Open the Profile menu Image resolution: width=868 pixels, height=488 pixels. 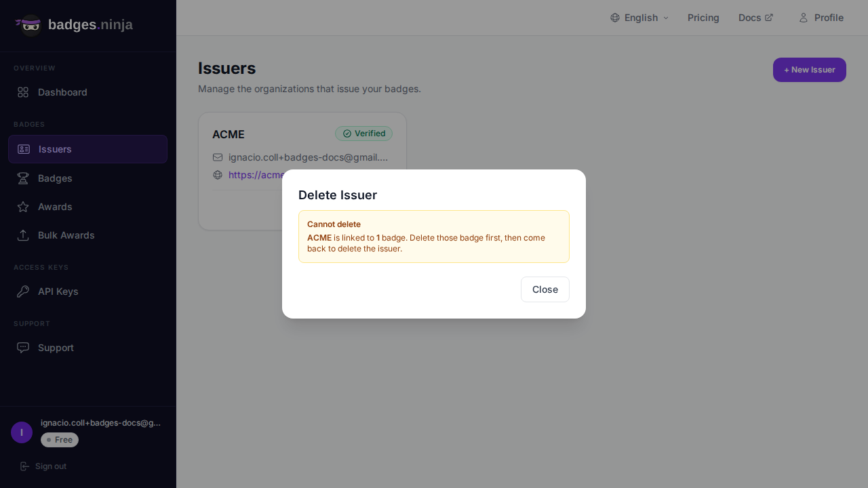[x=821, y=18]
